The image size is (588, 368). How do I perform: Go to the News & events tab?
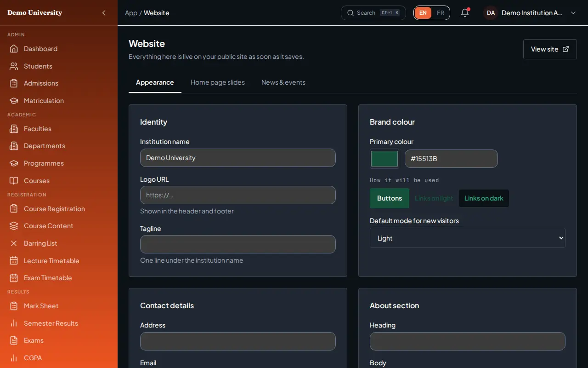(283, 82)
